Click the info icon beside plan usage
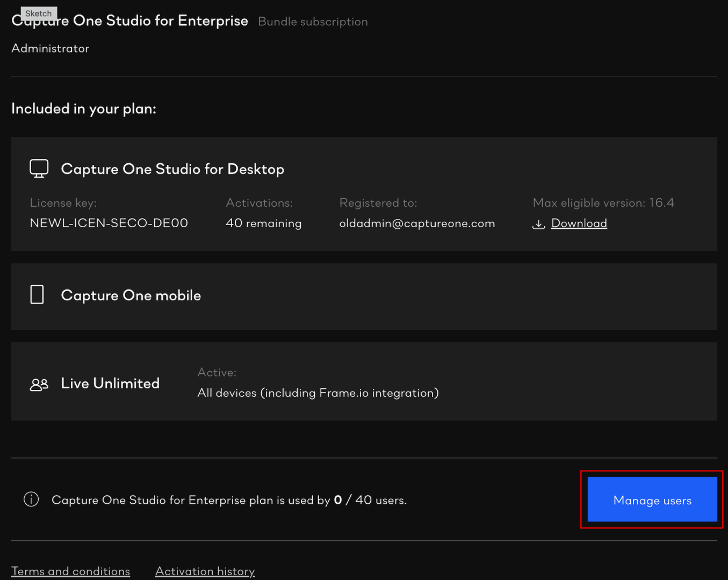The height and width of the screenshot is (580, 728). point(31,499)
